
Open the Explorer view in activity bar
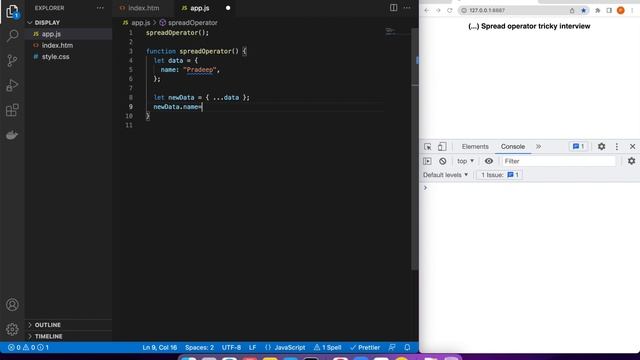click(12, 11)
